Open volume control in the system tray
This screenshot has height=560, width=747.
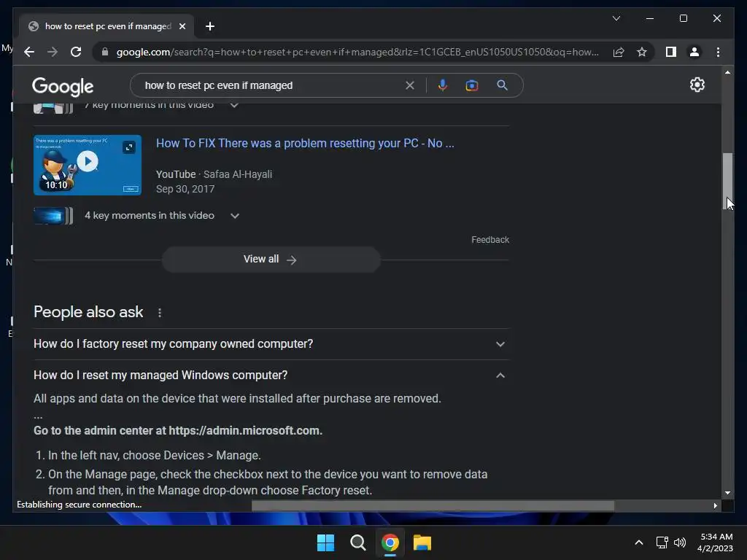(680, 542)
